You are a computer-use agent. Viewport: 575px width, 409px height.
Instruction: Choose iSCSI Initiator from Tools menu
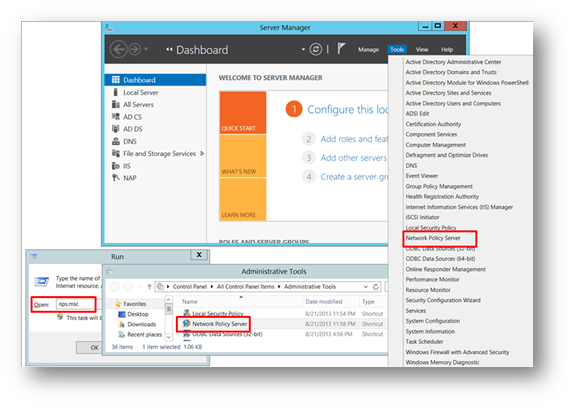(x=422, y=217)
